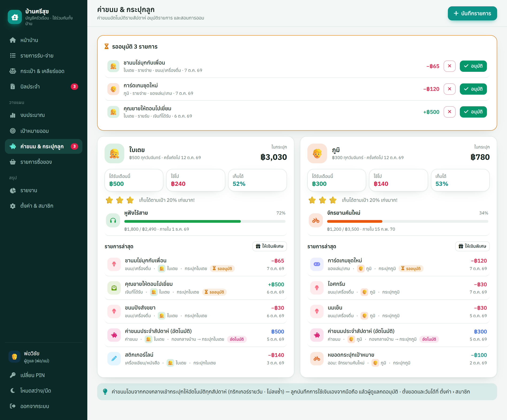The image size is (507, 420).
Task: Click ให้เงินพิเศษ button for ใบเตย
Action: 270,246
